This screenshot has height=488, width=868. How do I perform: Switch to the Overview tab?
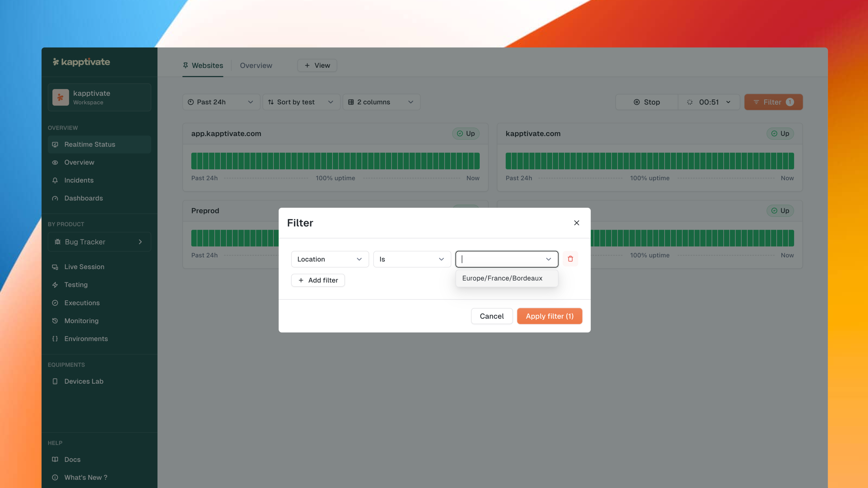click(x=256, y=65)
